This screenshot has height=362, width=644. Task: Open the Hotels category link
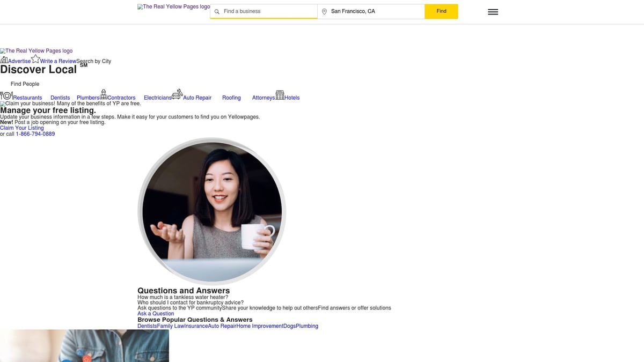[x=292, y=98]
